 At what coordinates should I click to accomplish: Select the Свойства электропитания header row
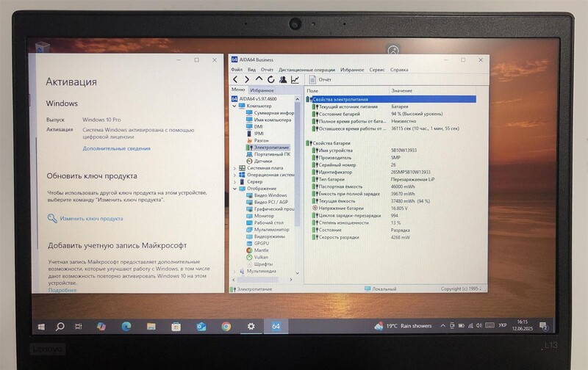[x=391, y=99]
